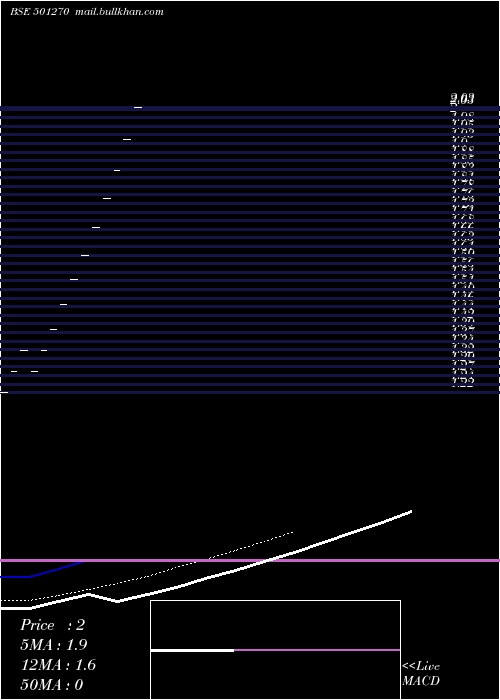Click the 50MA : 0 value
Screen dimensions: 500x700
tap(52, 684)
